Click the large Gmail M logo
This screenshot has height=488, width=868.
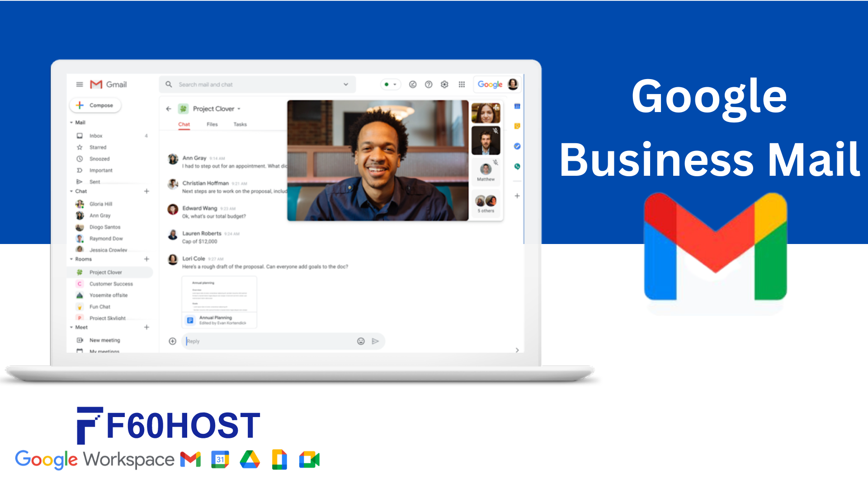(715, 247)
